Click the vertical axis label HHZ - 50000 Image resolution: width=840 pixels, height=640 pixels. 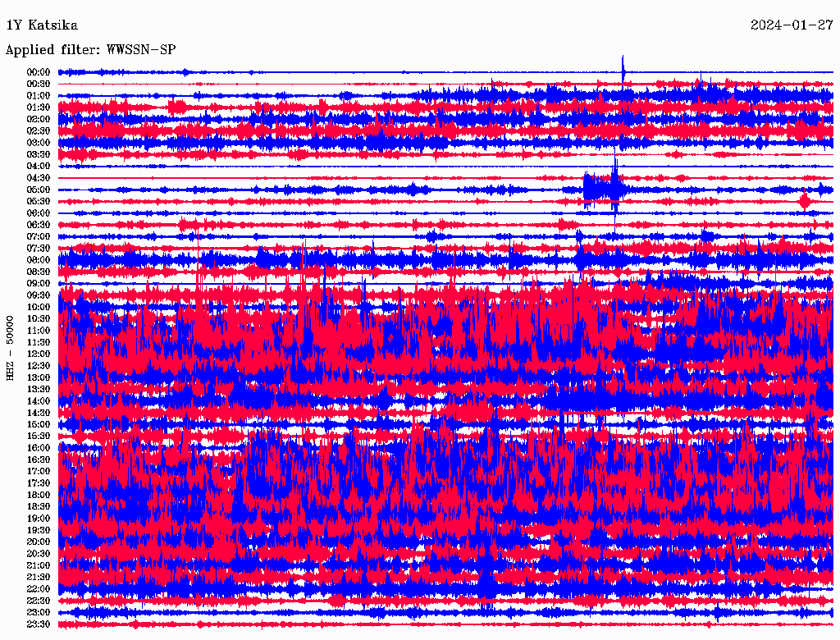(x=10, y=349)
